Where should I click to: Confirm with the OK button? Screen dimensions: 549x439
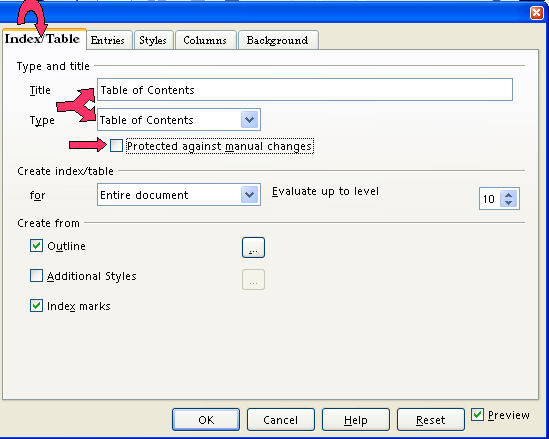206,419
